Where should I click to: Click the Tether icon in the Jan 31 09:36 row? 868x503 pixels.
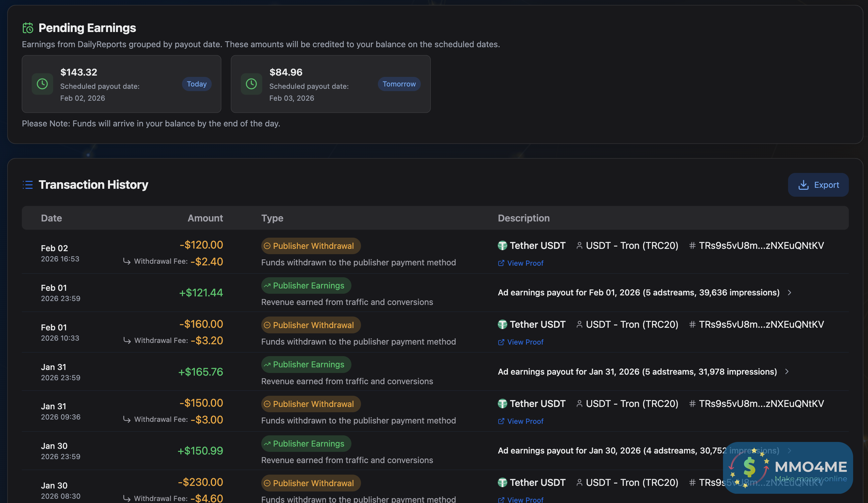point(503,404)
